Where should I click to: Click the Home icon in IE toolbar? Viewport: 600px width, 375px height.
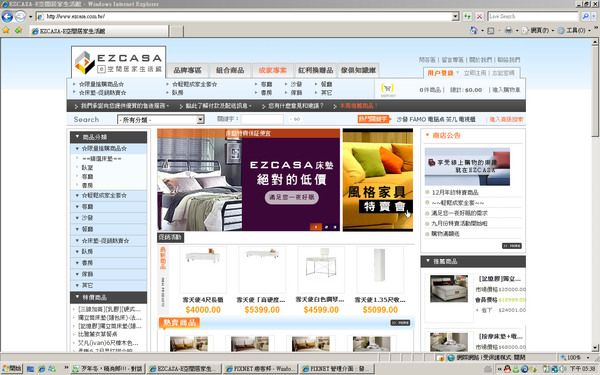[x=474, y=30]
